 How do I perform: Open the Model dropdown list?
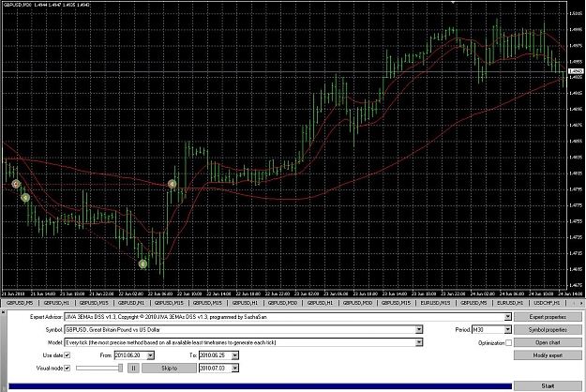point(419,342)
